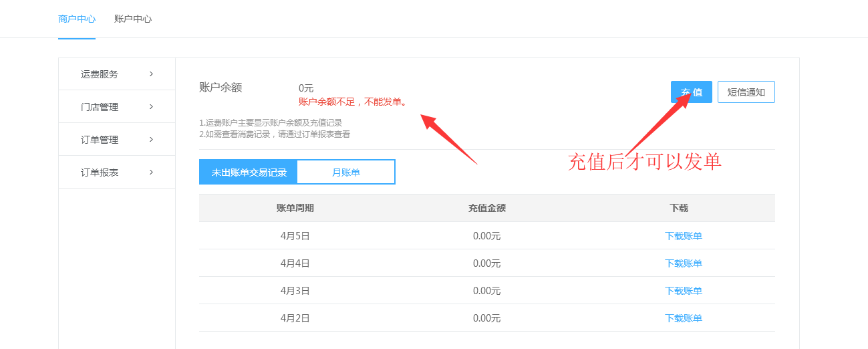The image size is (868, 349).
Task: Click the 0.00元 amount for 4月2日
Action: (487, 318)
